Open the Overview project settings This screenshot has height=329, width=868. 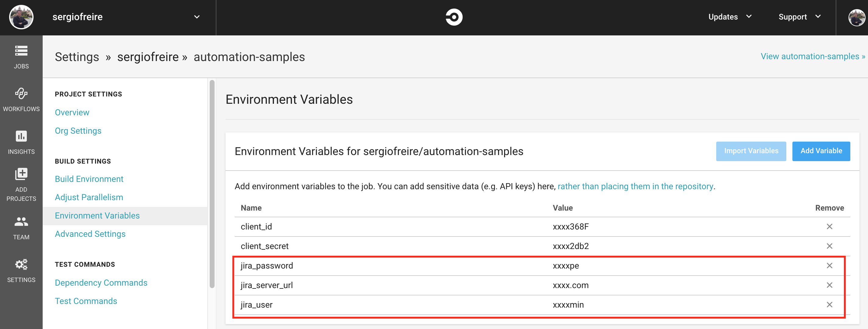click(72, 112)
